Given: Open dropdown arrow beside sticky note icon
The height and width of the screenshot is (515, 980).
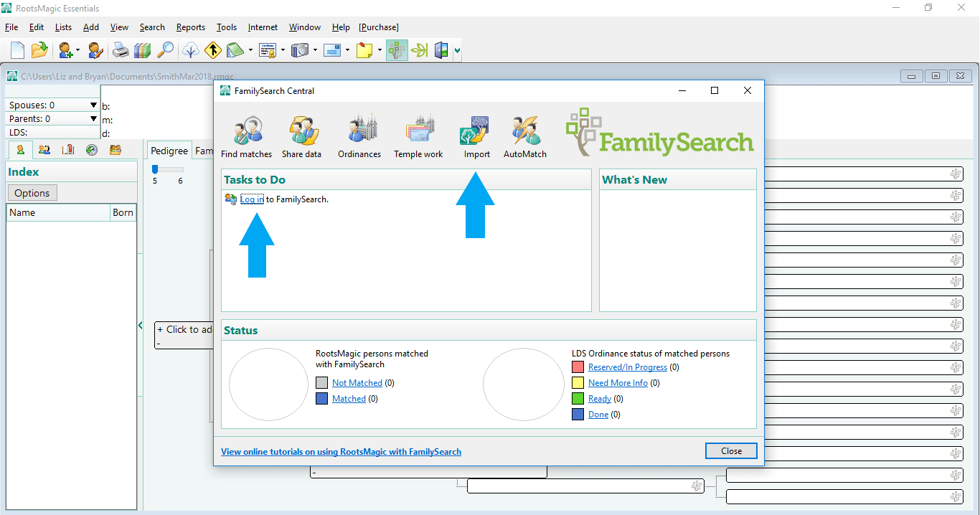Looking at the screenshot, I should pyautogui.click(x=380, y=50).
